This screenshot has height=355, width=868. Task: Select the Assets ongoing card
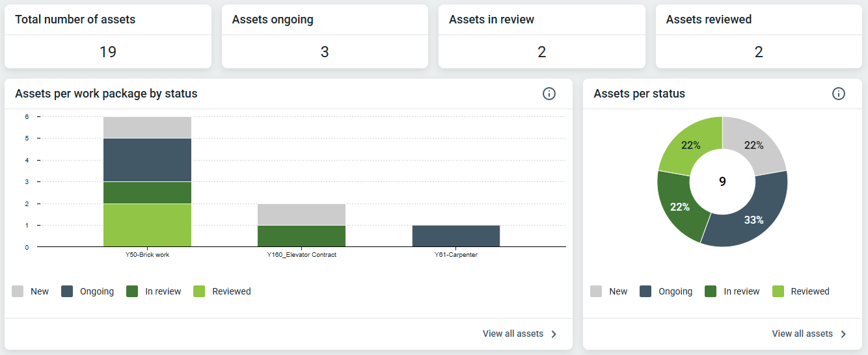pos(325,36)
